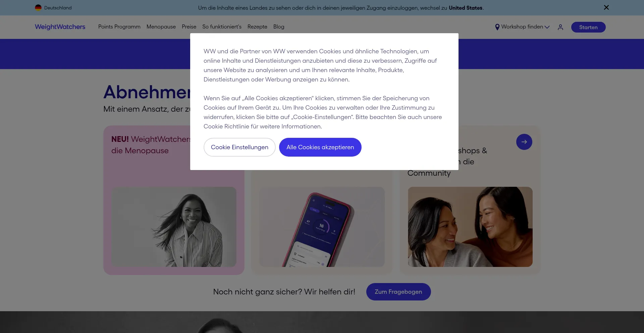
Task: Open So funktioniert's in navigation
Action: (222, 27)
